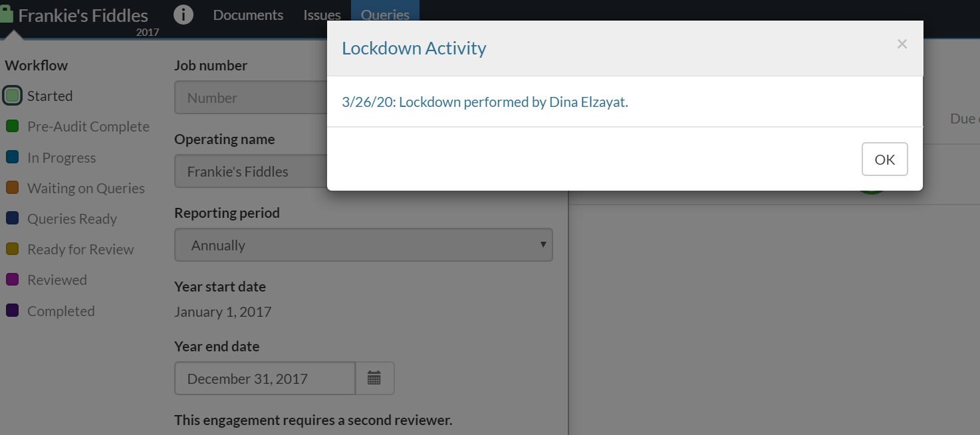This screenshot has height=435, width=980.
Task: Switch to the Documents tab
Action: click(247, 14)
